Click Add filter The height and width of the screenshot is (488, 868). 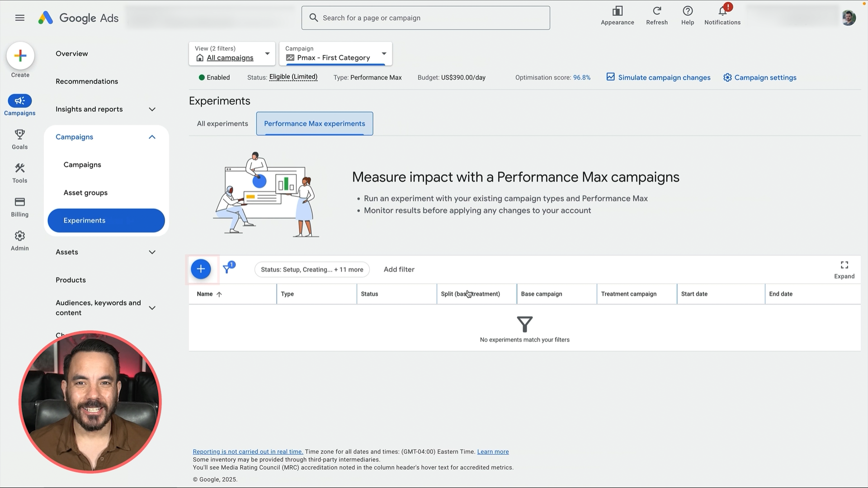399,270
